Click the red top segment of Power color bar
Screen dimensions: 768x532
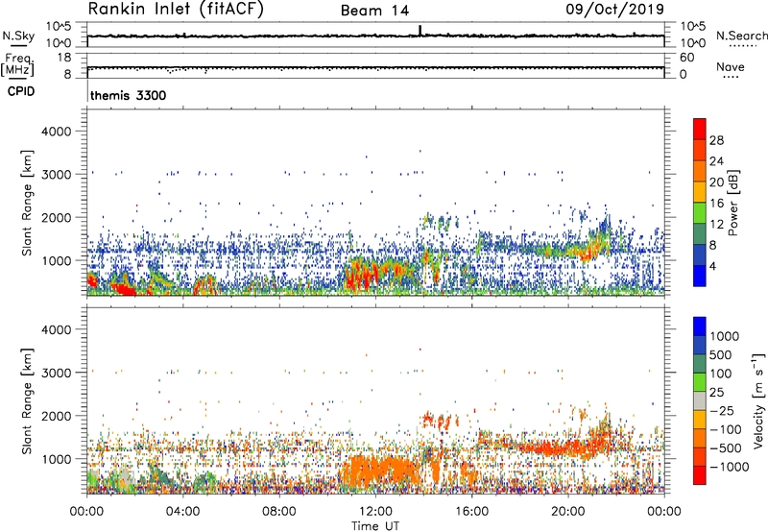[700, 129]
